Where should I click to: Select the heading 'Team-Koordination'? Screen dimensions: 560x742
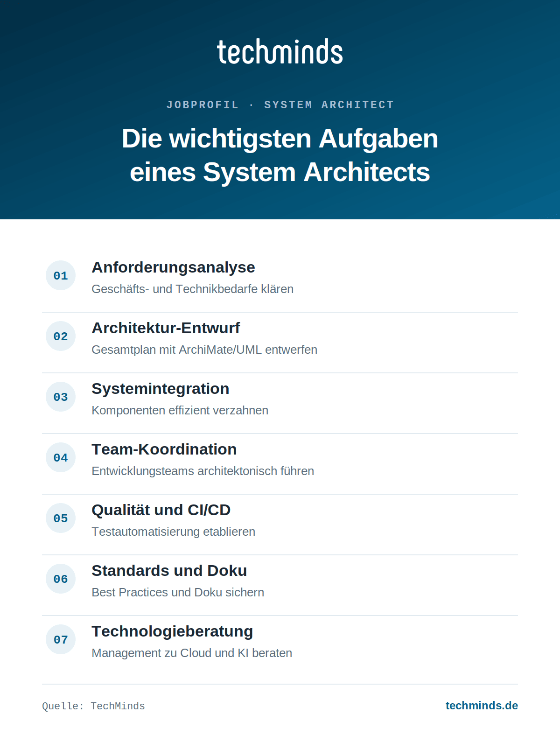(164, 449)
